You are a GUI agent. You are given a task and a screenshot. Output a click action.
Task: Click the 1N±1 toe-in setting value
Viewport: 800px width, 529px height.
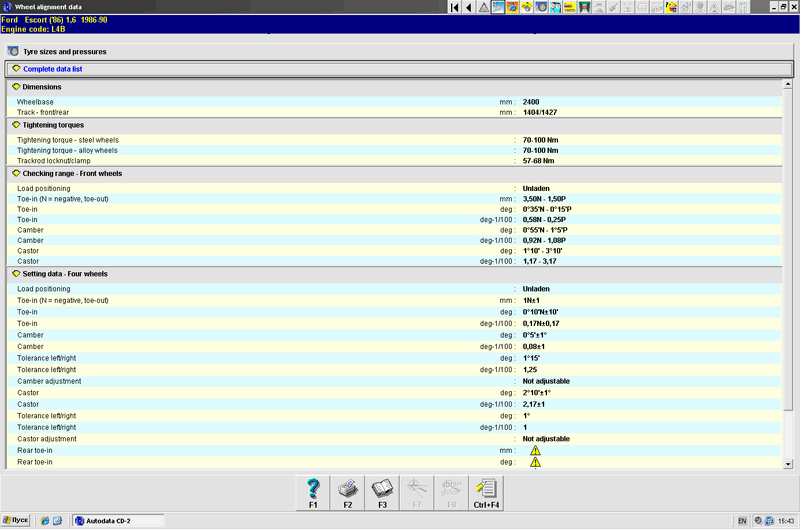click(531, 300)
